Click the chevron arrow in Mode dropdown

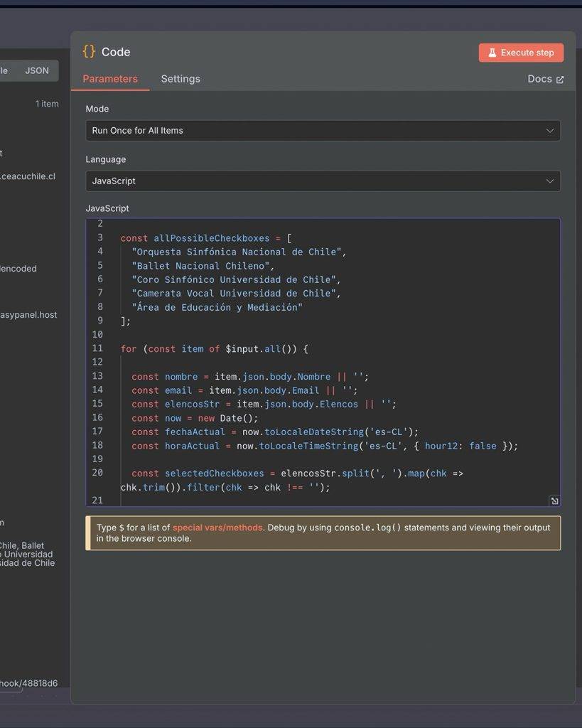pos(550,131)
